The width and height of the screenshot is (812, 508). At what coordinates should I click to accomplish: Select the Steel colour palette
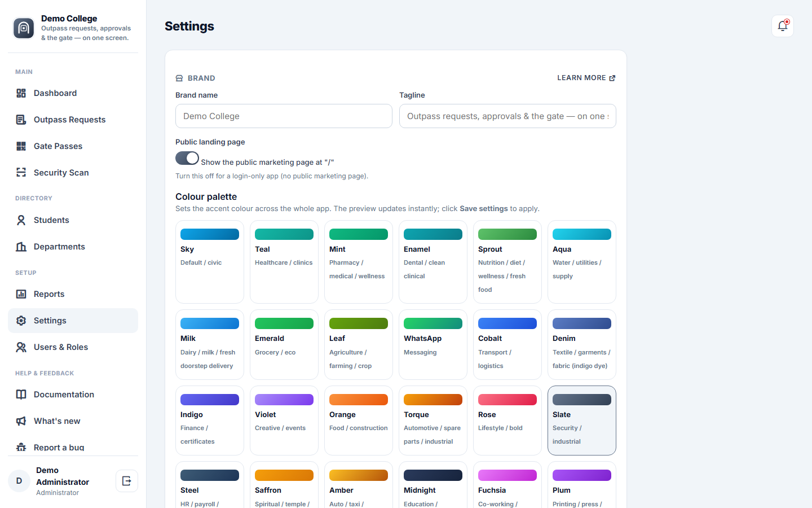(210, 485)
